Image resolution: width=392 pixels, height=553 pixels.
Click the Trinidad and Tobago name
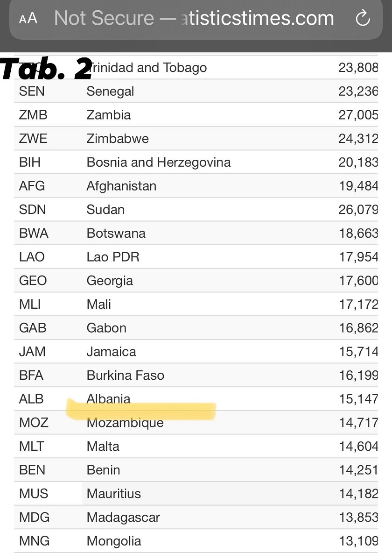click(147, 68)
